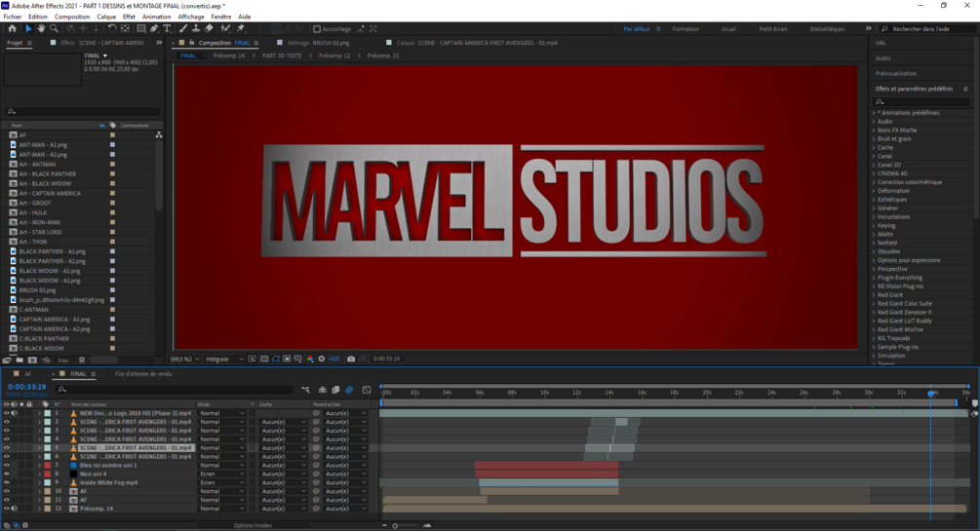The width and height of the screenshot is (980, 531).
Task: Toggle the motion blur enable icon
Action: (x=349, y=390)
